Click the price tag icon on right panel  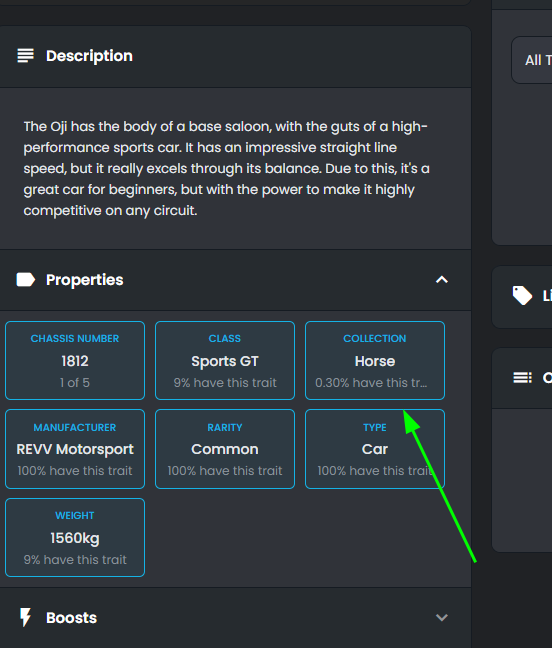pyautogui.click(x=522, y=295)
